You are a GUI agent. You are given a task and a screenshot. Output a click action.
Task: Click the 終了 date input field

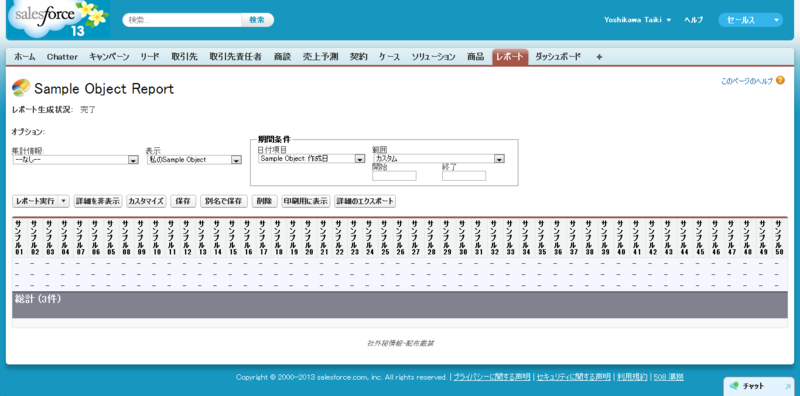[x=464, y=176]
